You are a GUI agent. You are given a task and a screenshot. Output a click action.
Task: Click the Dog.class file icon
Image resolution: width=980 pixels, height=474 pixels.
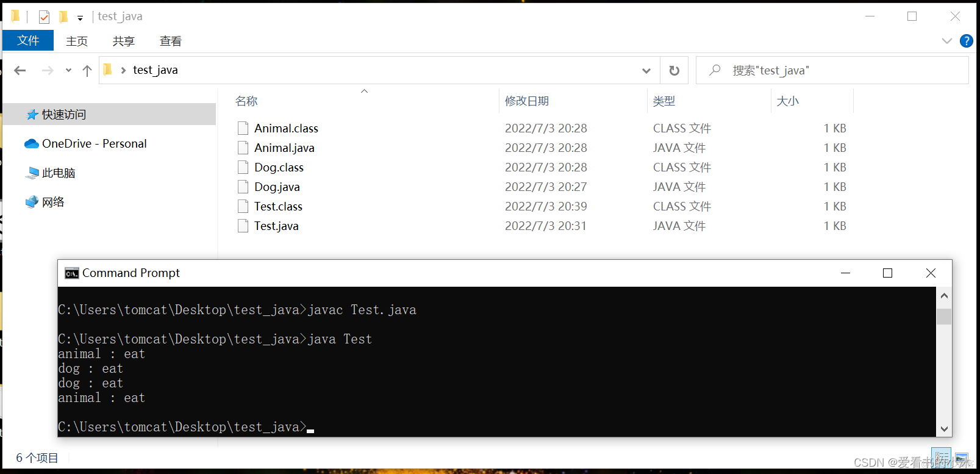243,167
